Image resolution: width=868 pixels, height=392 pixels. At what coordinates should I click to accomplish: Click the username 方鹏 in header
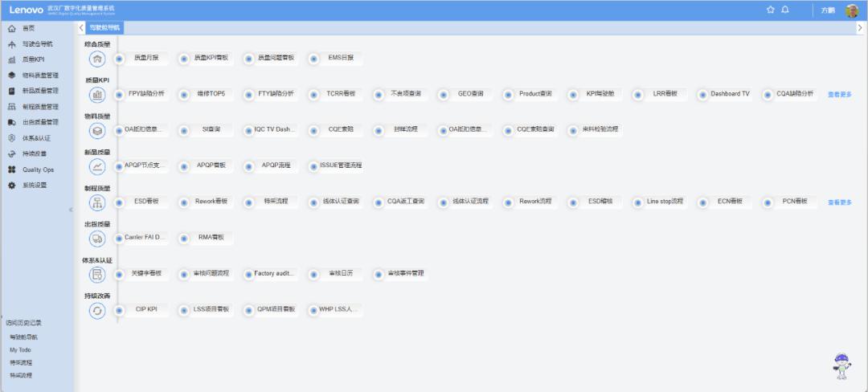tap(828, 10)
